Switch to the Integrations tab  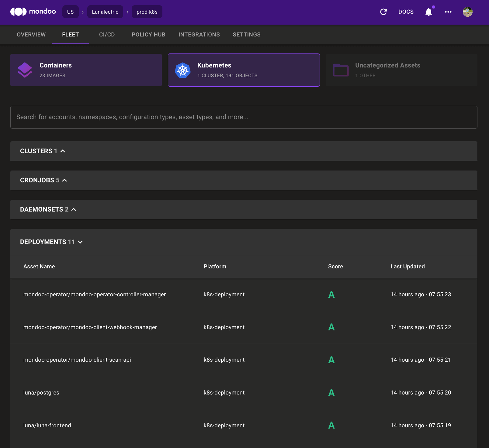[x=199, y=35]
